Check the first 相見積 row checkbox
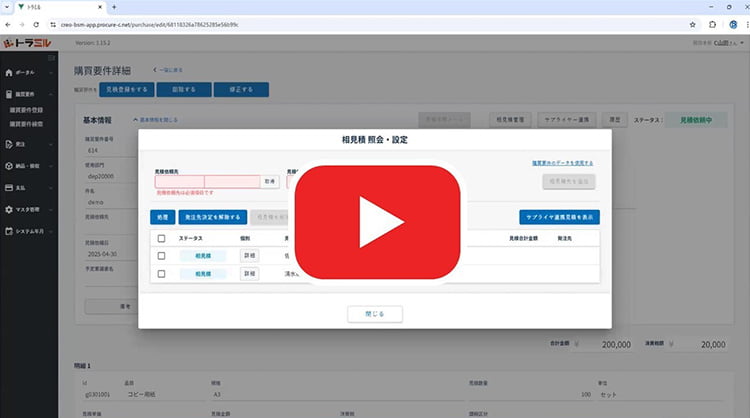Image resolution: width=750 pixels, height=418 pixels. click(161, 256)
